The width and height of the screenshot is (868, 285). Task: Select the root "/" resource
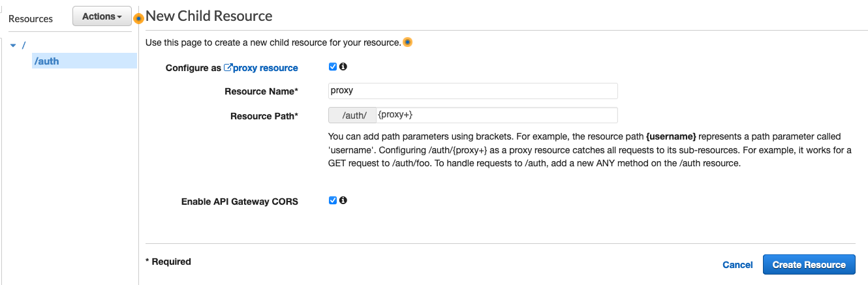(24, 45)
